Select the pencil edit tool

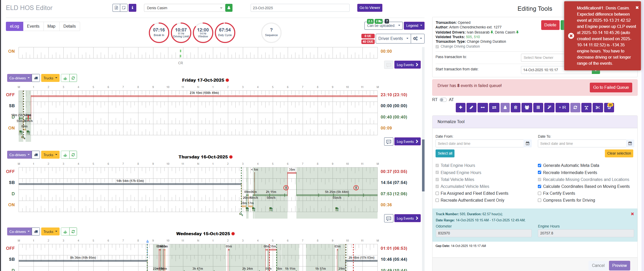[x=471, y=107]
